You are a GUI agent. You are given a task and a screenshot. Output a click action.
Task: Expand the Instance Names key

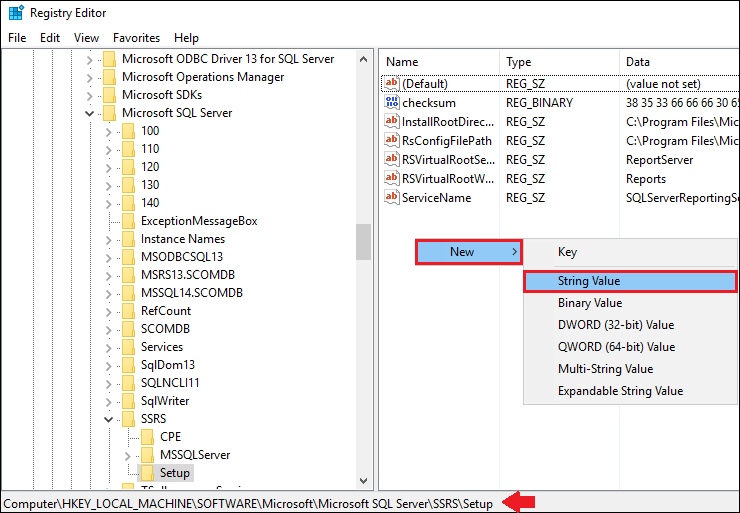pyautogui.click(x=108, y=240)
